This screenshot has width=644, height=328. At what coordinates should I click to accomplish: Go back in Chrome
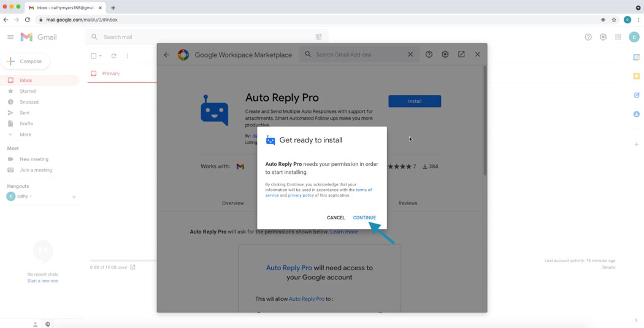point(6,20)
